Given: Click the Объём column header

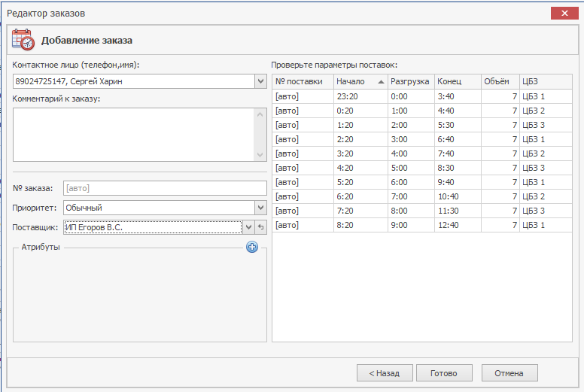Looking at the screenshot, I should click(x=499, y=81).
